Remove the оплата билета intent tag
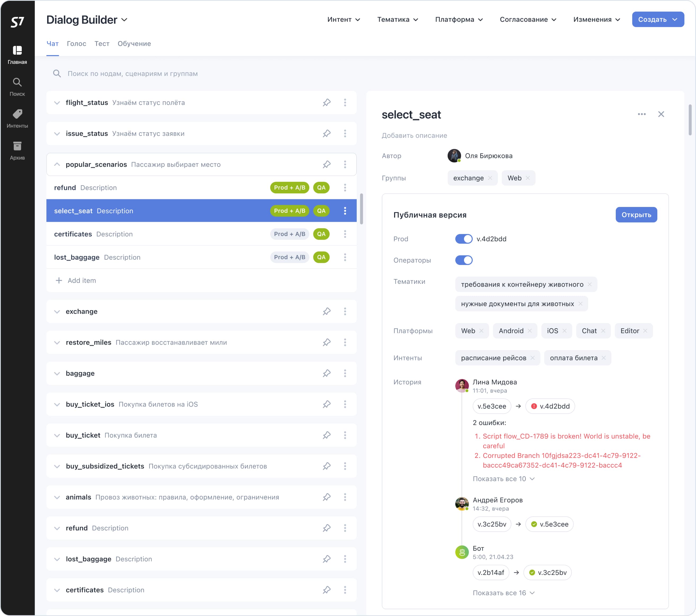The height and width of the screenshot is (616, 696). click(x=604, y=358)
